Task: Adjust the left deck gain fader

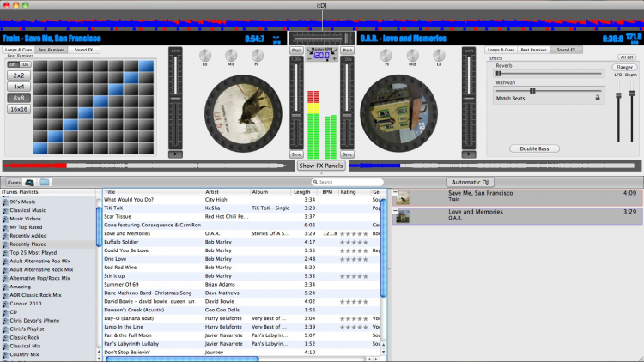Action: [x=175, y=100]
